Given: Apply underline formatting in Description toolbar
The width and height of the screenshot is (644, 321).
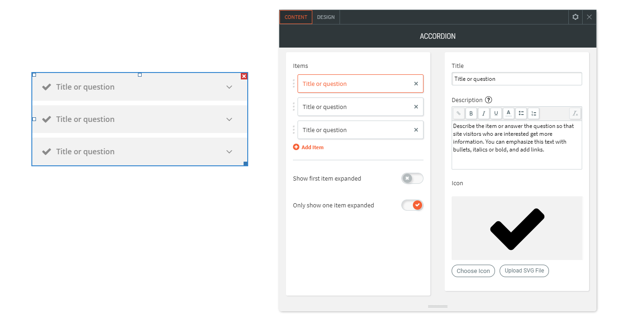Looking at the screenshot, I should [x=496, y=113].
